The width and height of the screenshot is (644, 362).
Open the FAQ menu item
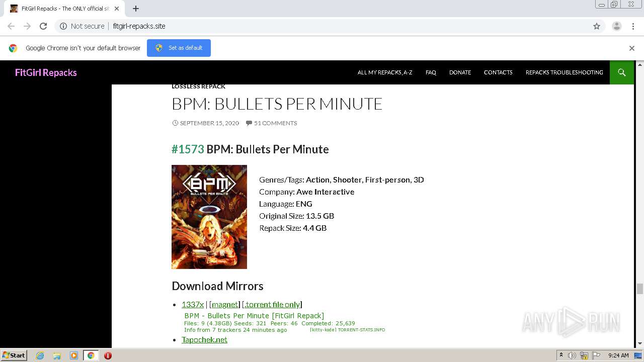(431, 72)
